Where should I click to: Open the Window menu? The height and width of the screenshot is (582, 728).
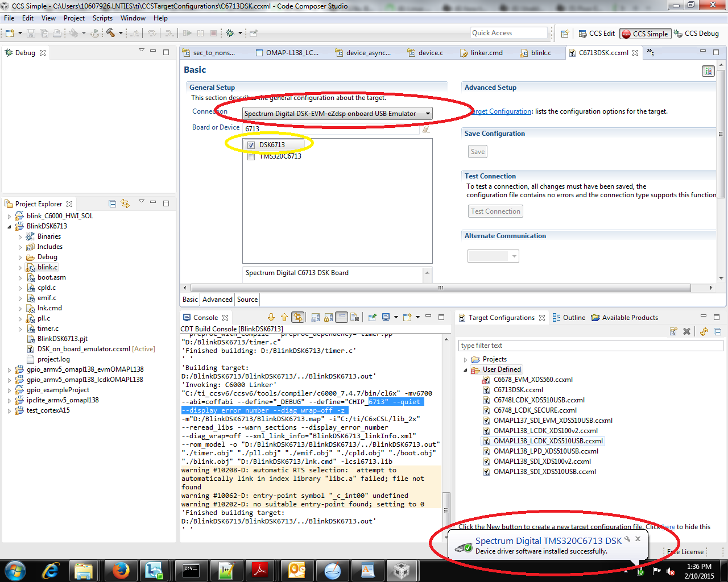point(133,18)
